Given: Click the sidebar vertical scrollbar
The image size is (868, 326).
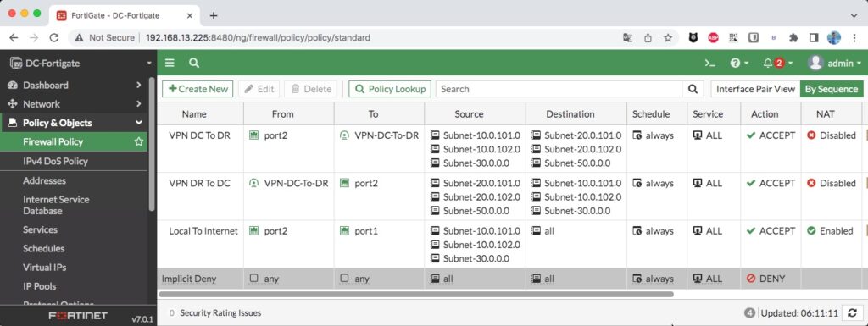Looking at the screenshot, I should [153, 144].
